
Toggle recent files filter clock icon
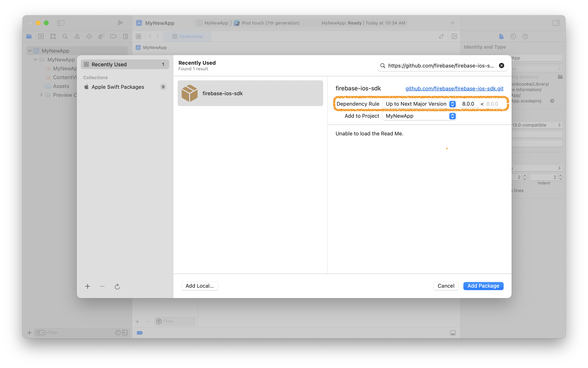(x=118, y=332)
